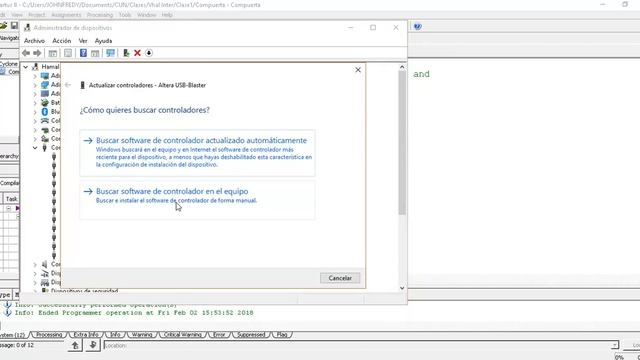Switch to the System (12) messages tab

pos(13,335)
